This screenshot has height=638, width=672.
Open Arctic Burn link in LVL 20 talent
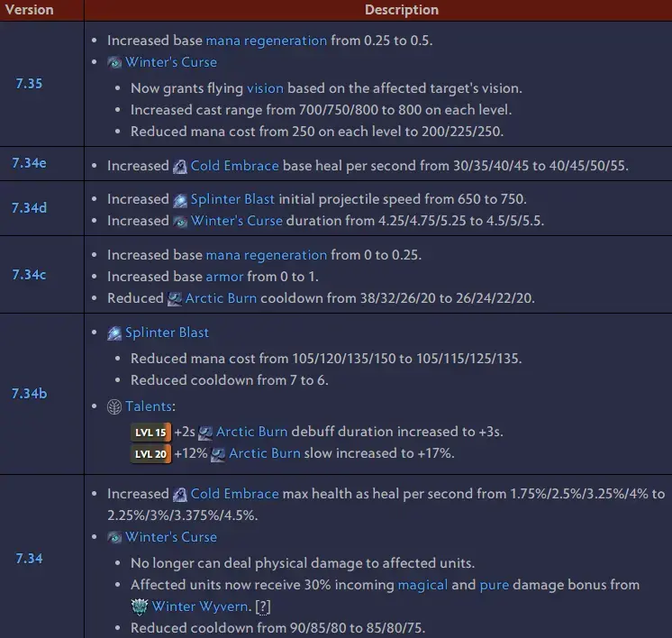(265, 453)
